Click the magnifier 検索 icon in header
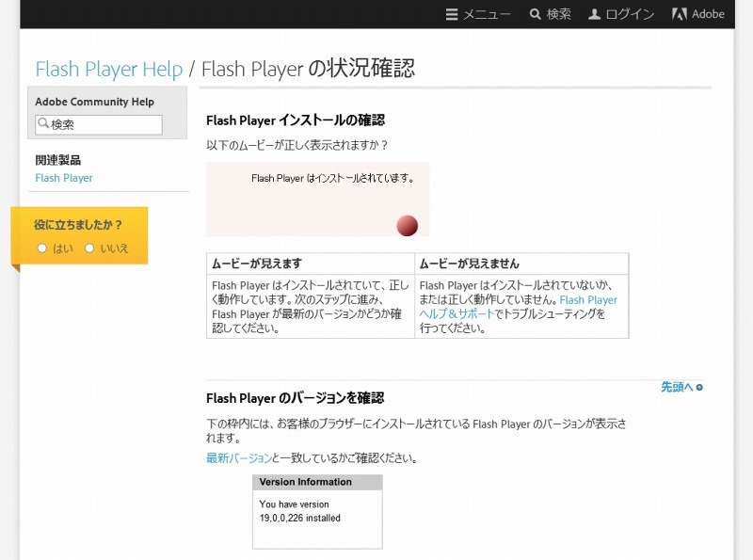Viewport: 753px width, 560px height. pos(535,14)
